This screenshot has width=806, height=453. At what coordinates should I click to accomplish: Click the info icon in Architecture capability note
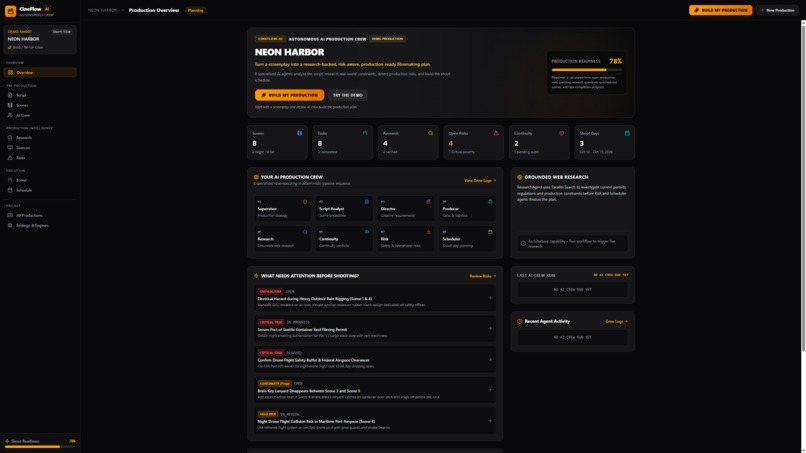tap(523, 244)
